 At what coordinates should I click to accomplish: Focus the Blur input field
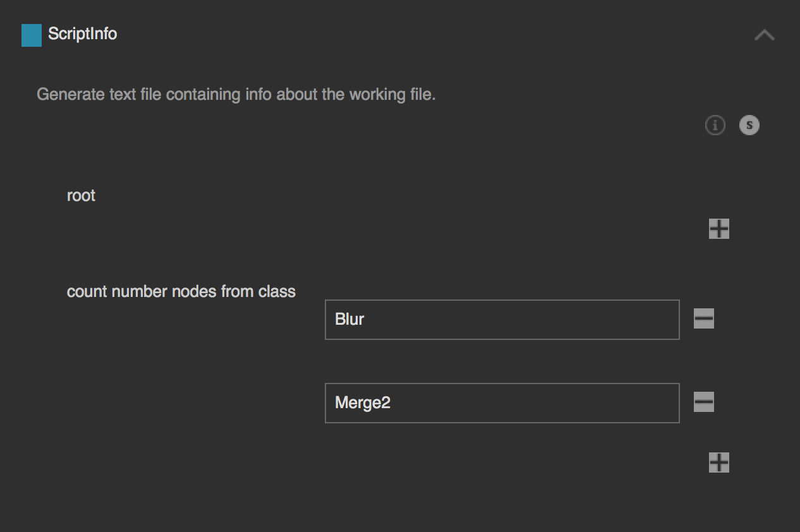coord(502,320)
